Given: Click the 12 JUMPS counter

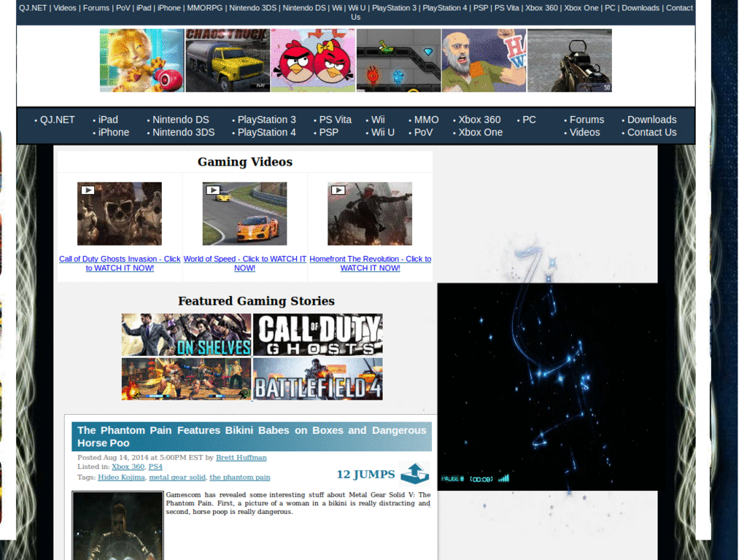Looking at the screenshot, I should [366, 474].
